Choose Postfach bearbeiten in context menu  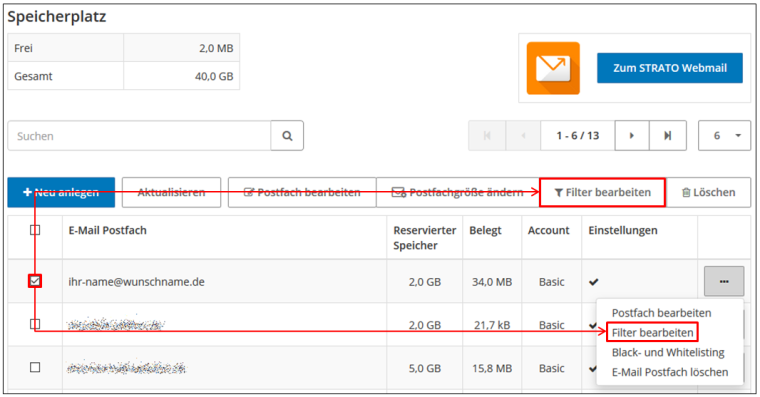click(661, 313)
